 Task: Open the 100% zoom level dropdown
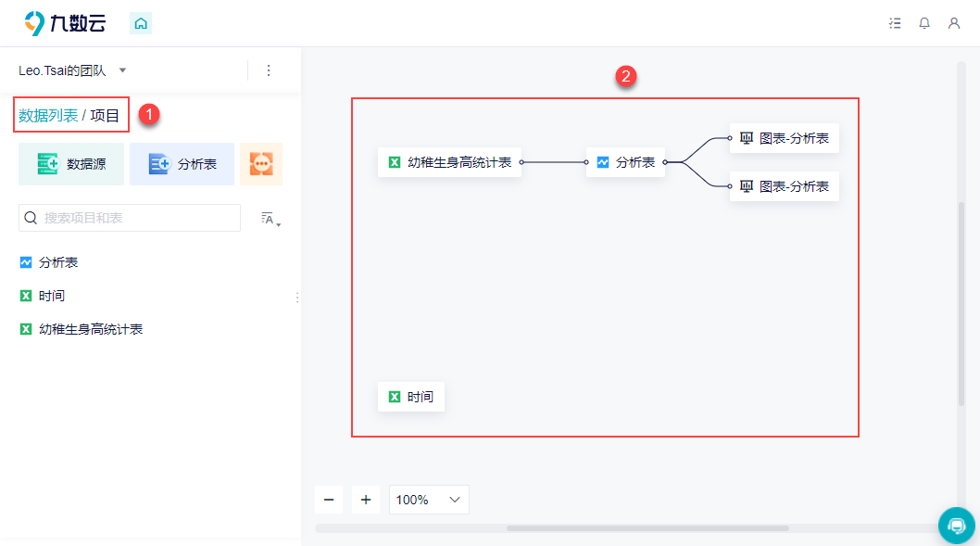coord(429,500)
